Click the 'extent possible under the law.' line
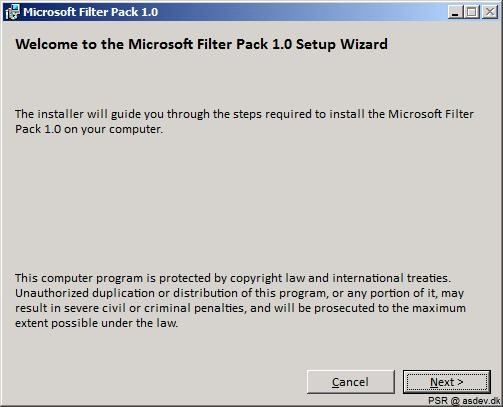 (97, 323)
